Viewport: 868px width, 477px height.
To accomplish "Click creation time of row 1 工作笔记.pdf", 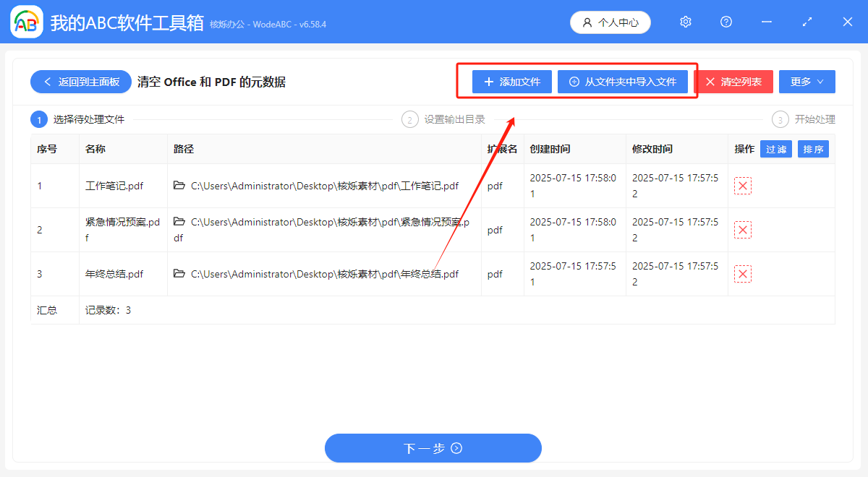I will (573, 186).
